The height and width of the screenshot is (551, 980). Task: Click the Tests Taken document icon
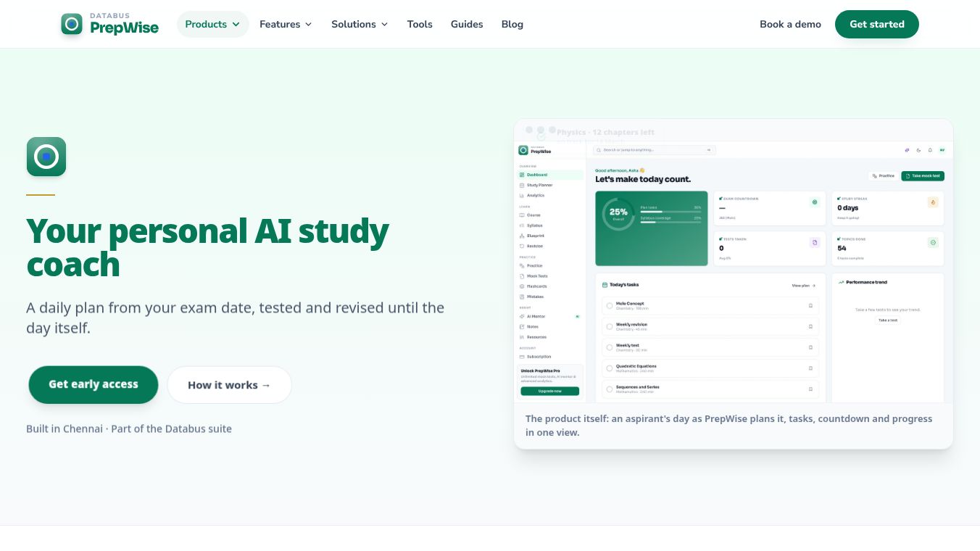pos(815,242)
